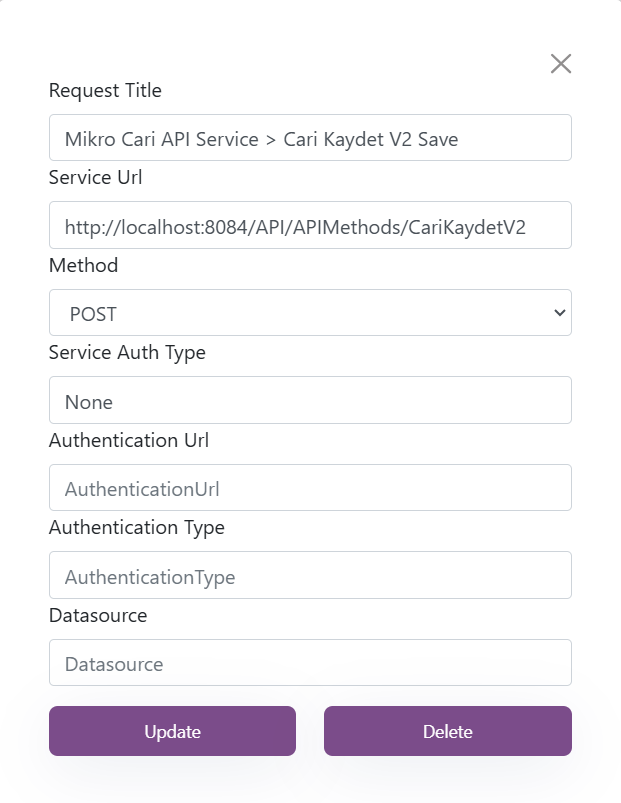Click the Service Auth Type label
The width and height of the screenshot is (621, 803).
[x=127, y=353]
